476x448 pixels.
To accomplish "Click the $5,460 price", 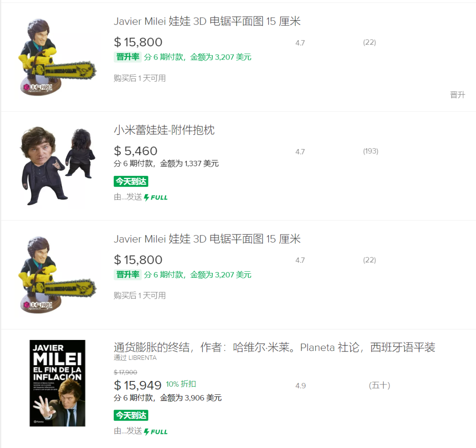I will 136,151.
